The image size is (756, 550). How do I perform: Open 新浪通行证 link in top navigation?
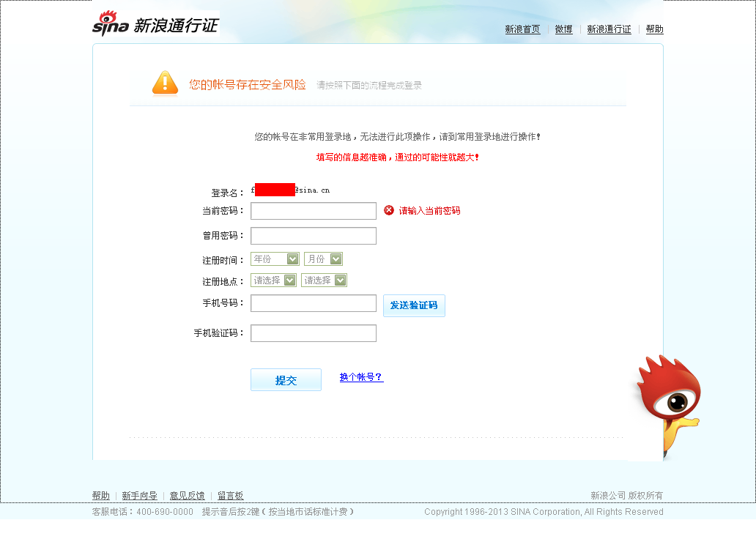click(609, 29)
